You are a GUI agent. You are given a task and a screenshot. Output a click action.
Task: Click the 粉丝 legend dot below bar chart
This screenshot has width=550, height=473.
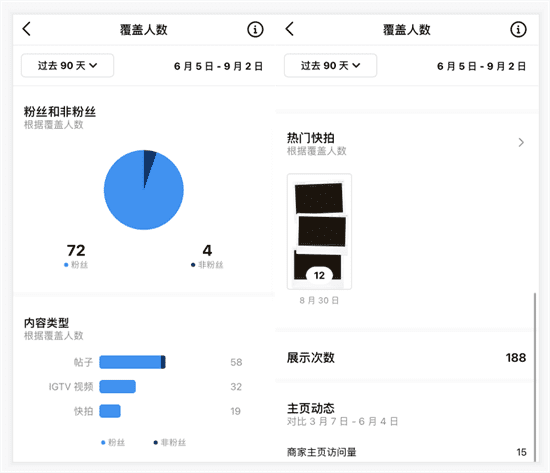(x=103, y=442)
